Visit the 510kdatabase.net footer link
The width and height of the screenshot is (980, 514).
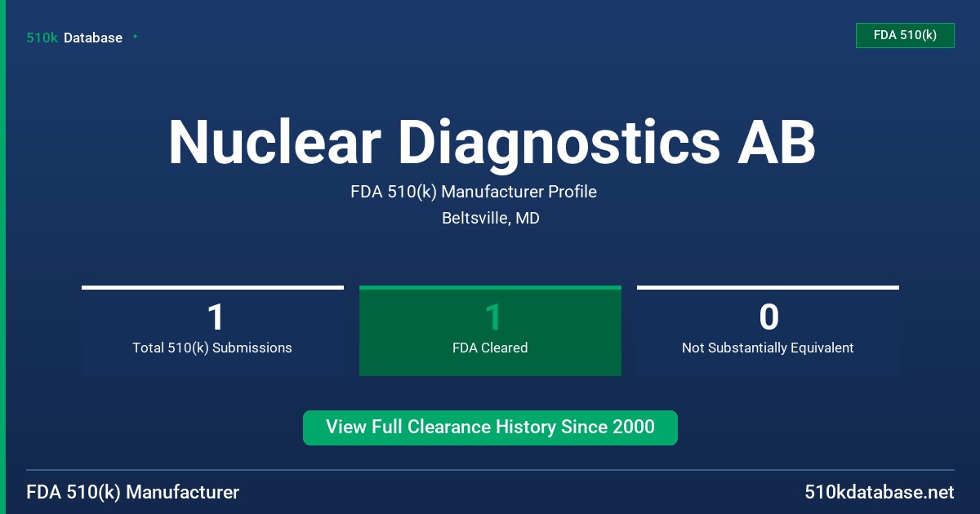(879, 492)
